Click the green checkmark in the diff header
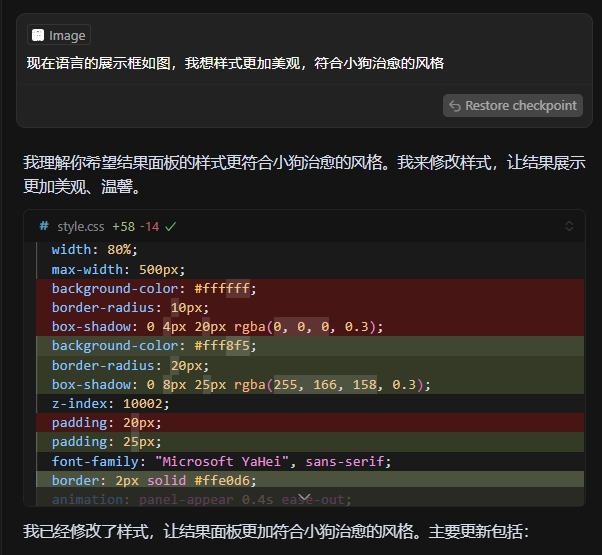Screen dimensions: 602x555 [x=171, y=227]
